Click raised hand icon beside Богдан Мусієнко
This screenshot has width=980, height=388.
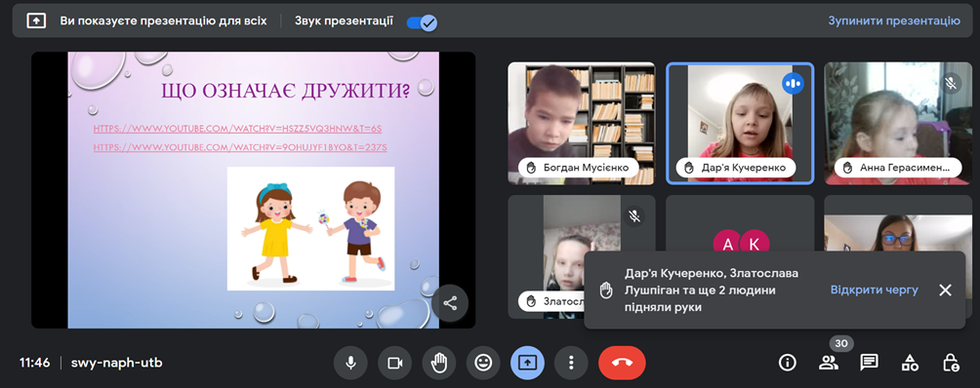click(531, 168)
